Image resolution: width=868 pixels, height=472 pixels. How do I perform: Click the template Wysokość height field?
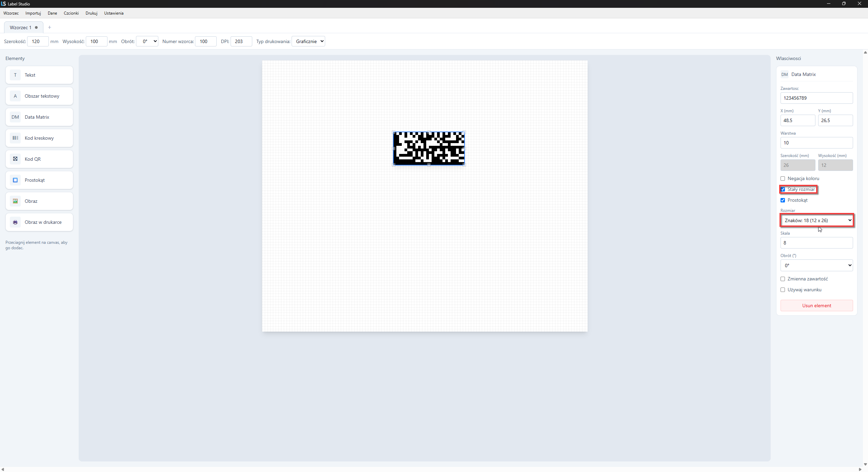[x=97, y=41]
